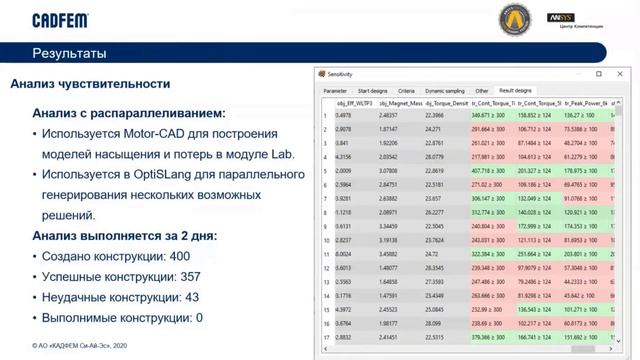Screen dimensions: 640x360
Task: Click the first tr_Cont_Torque column header
Action: (x=493, y=104)
